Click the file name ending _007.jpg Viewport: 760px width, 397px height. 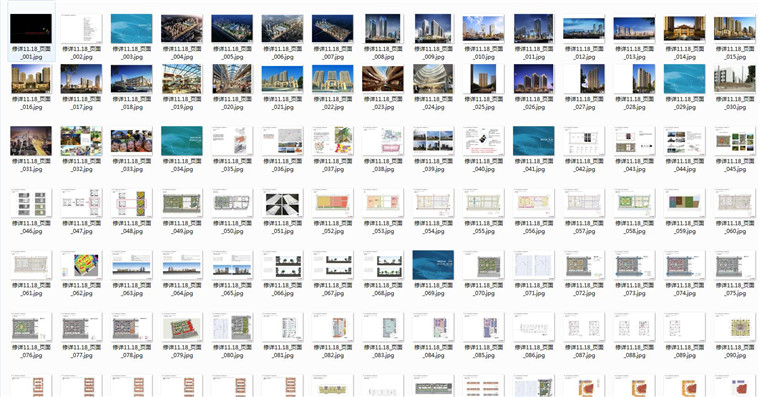pos(332,53)
